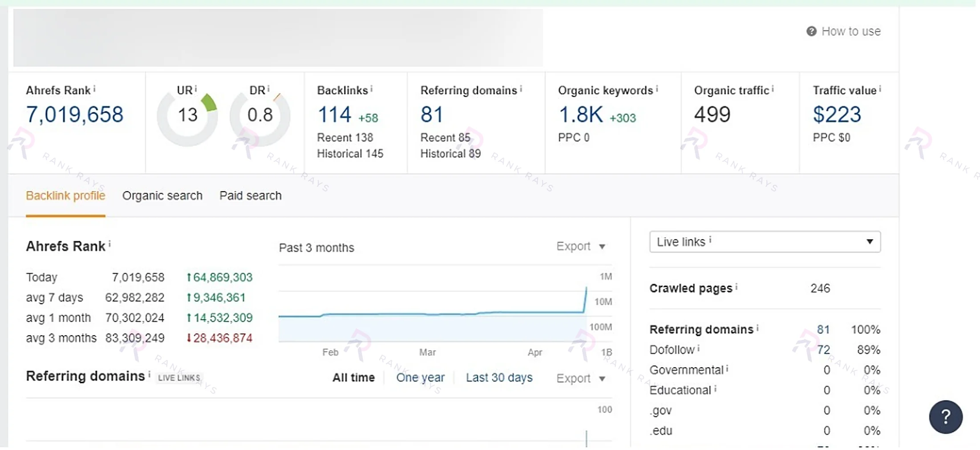Open the Live links dropdown

coord(765,242)
